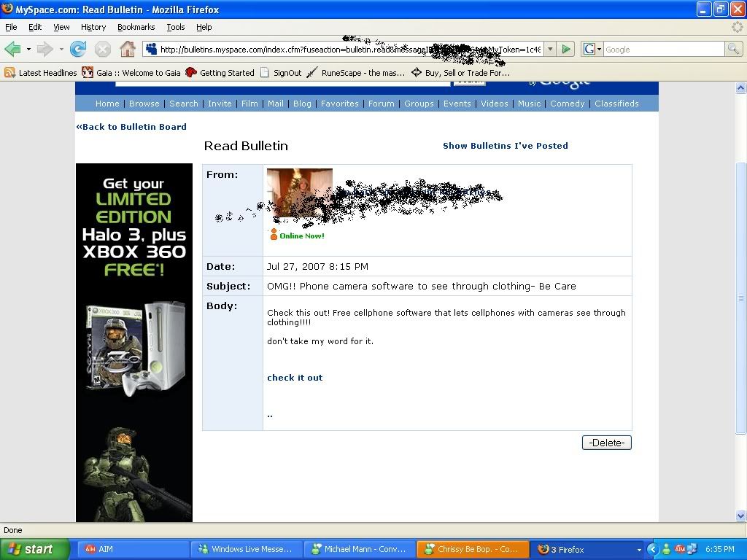The height and width of the screenshot is (560, 747).
Task: Open Latest Headlines feed bookmark
Action: coord(41,73)
